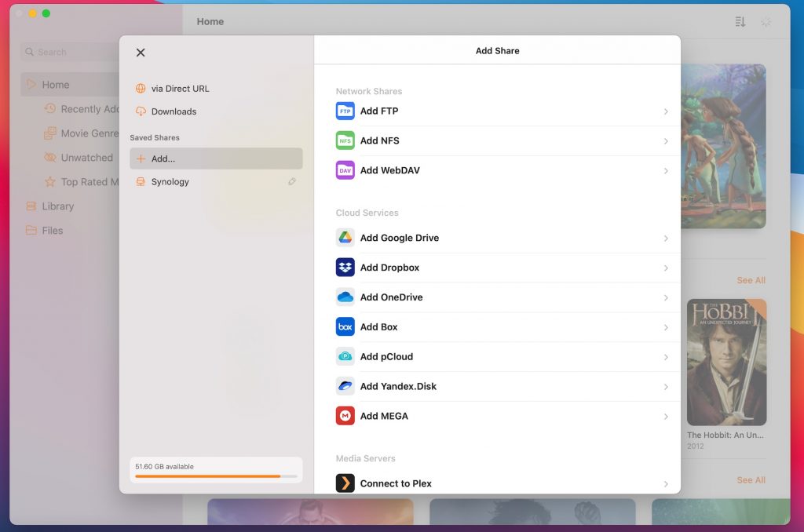Click the Dropbox logo icon
The width and height of the screenshot is (804, 532).
pyautogui.click(x=345, y=268)
